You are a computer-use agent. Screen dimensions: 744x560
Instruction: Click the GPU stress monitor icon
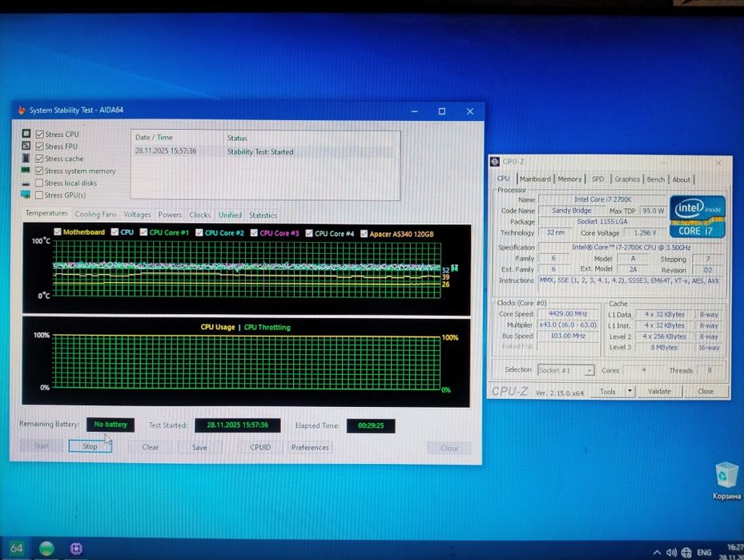(26, 194)
